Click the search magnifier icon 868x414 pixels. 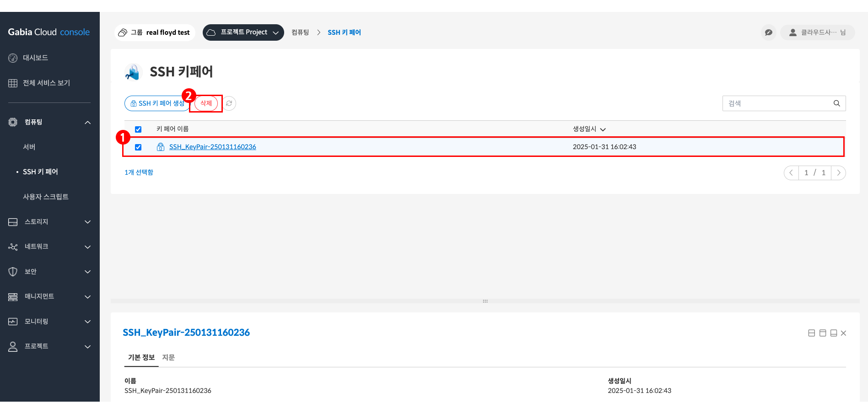(836, 103)
